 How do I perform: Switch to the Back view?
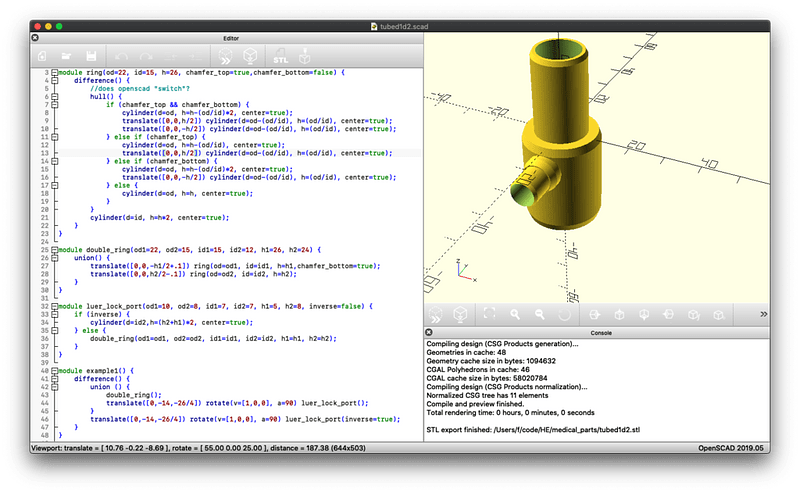tap(718, 314)
